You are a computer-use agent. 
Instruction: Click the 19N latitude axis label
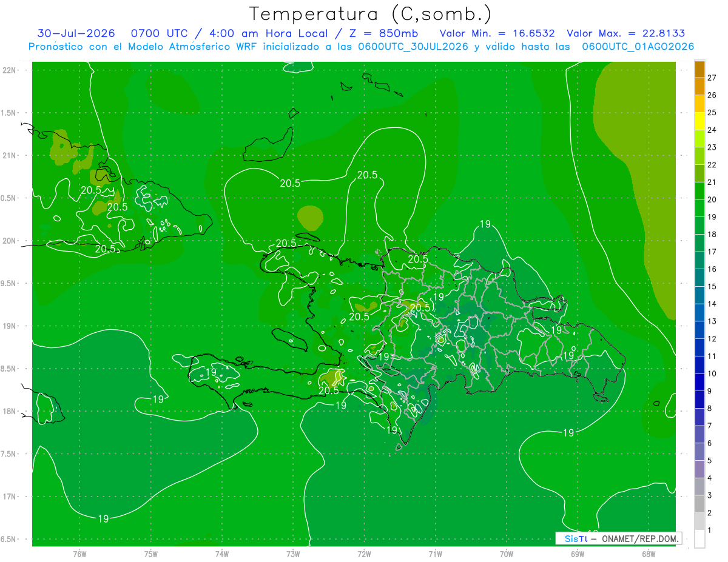tap(10, 326)
